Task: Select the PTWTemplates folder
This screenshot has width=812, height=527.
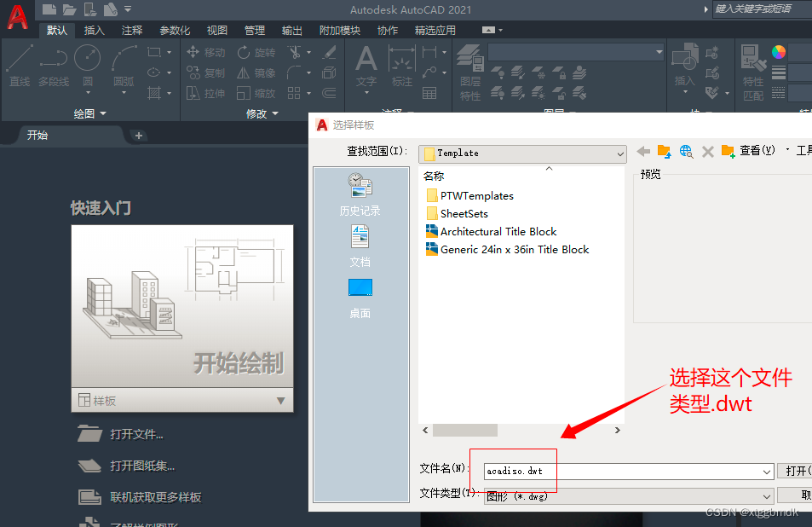Action: tap(469, 196)
